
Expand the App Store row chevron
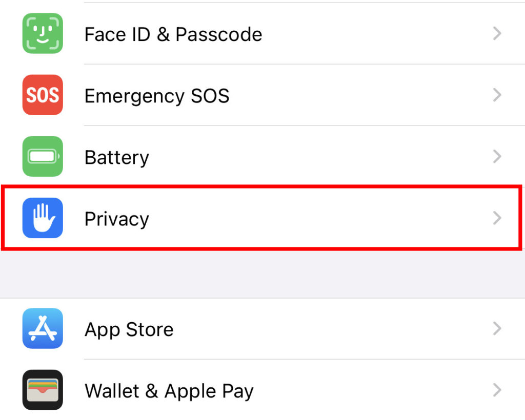click(497, 329)
